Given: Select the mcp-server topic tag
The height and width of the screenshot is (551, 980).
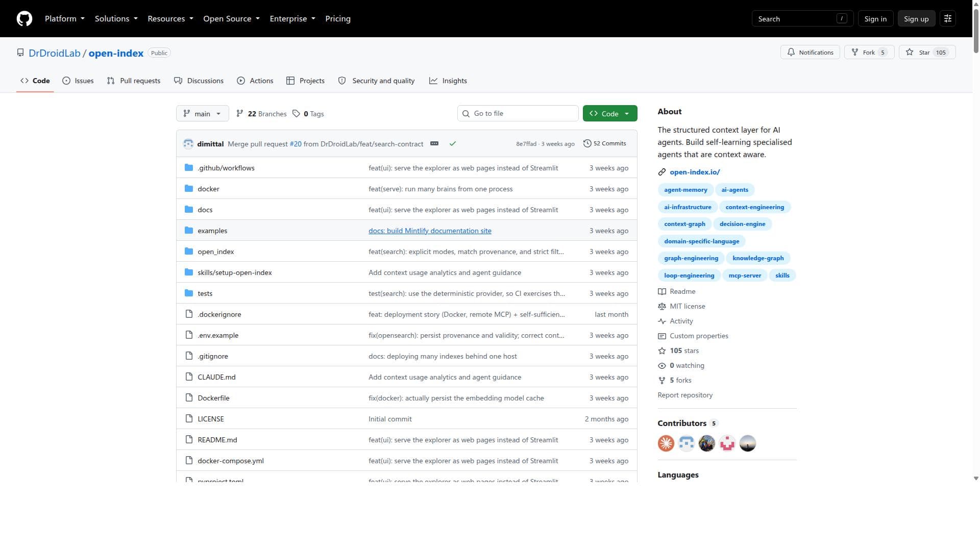Looking at the screenshot, I should click(x=745, y=275).
